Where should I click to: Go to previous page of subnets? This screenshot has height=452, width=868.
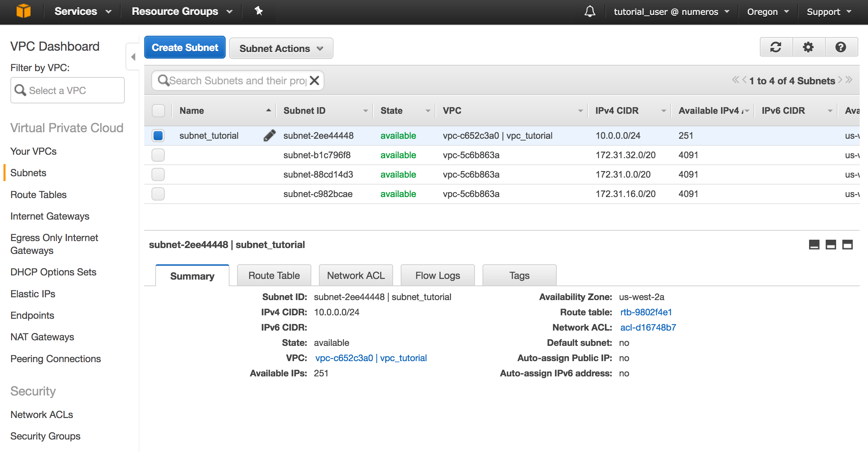pyautogui.click(x=744, y=80)
